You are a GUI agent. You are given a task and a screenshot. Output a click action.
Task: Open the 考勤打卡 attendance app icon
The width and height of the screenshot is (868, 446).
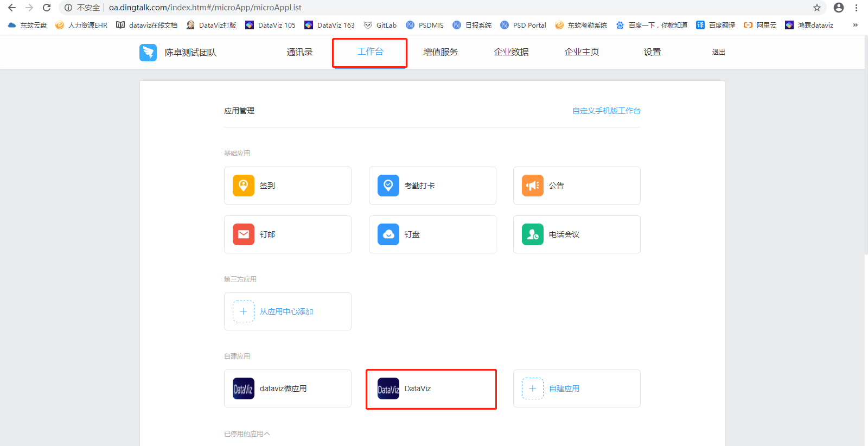coord(388,186)
